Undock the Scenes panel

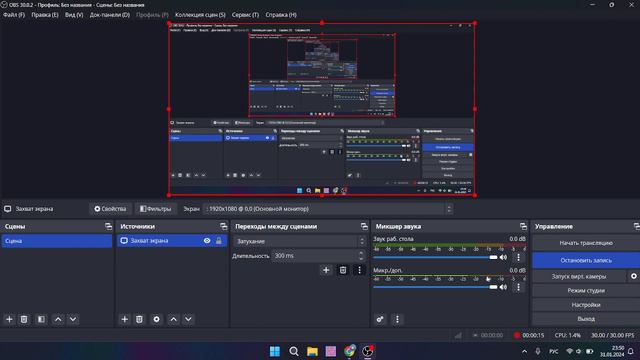pyautogui.click(x=108, y=226)
